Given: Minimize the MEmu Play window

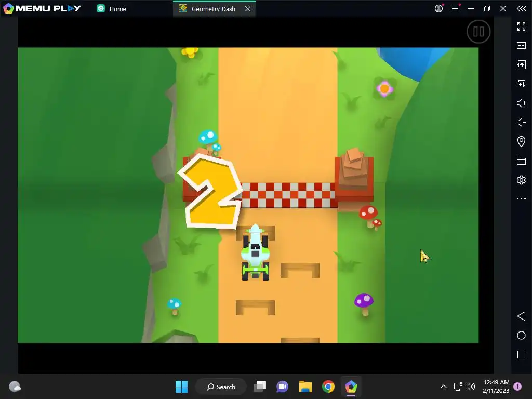Looking at the screenshot, I should (x=471, y=8).
